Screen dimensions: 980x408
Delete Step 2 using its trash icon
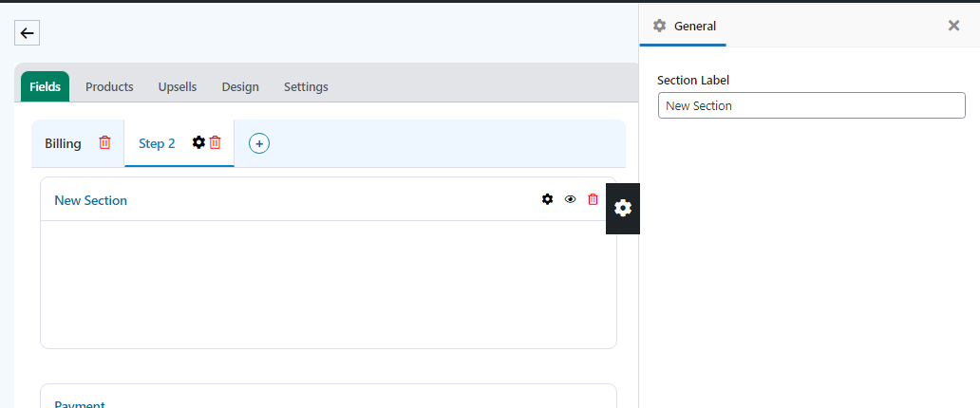[x=215, y=142]
